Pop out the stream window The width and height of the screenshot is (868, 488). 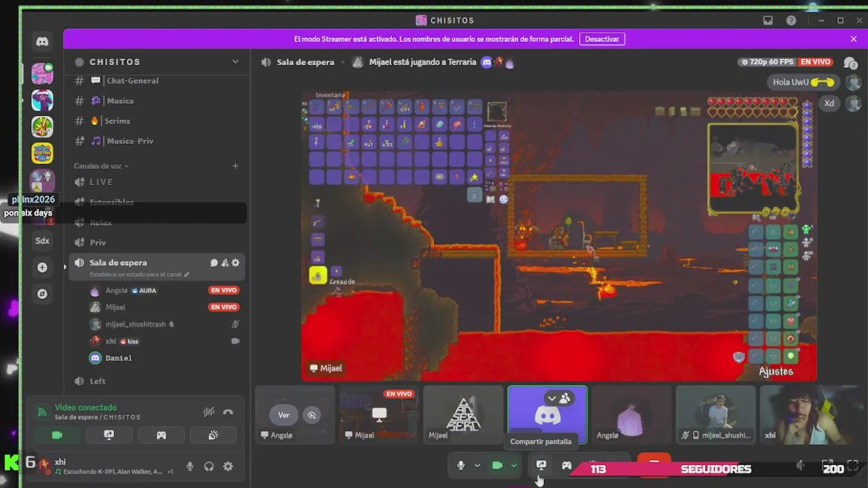tap(828, 466)
